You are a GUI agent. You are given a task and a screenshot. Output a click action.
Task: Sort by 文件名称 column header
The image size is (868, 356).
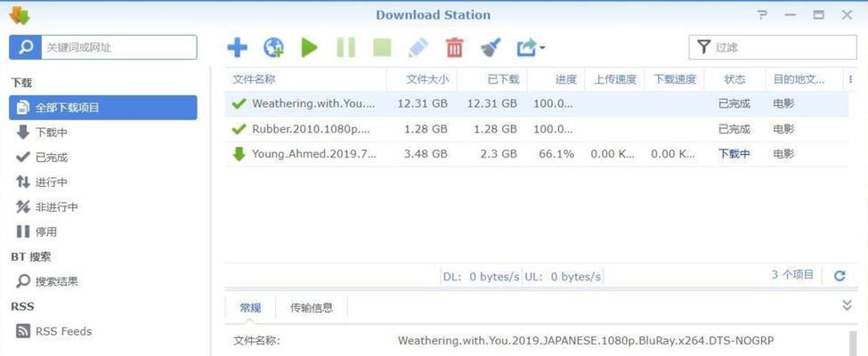click(305, 79)
